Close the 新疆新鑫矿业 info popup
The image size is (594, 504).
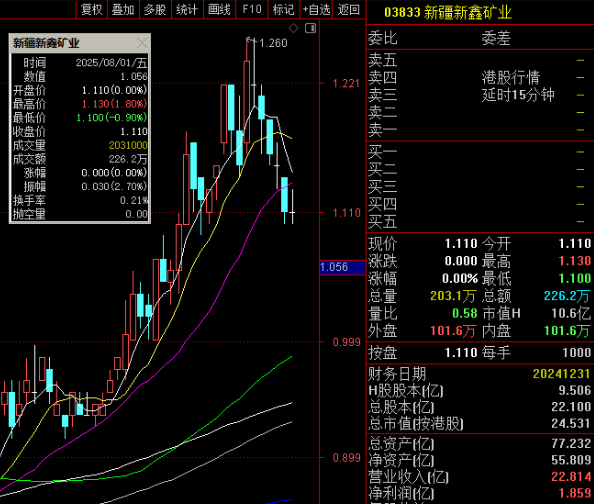[142, 43]
